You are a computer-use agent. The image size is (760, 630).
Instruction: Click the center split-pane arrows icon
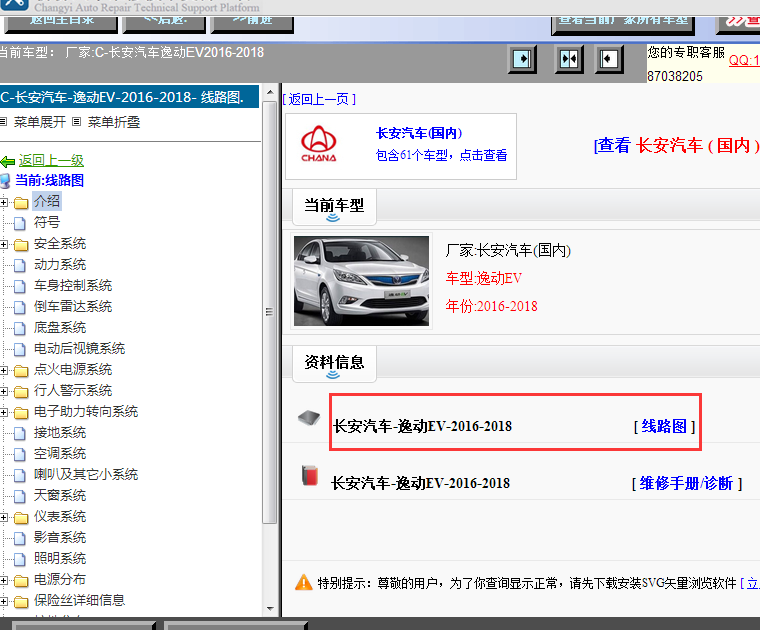tap(569, 59)
